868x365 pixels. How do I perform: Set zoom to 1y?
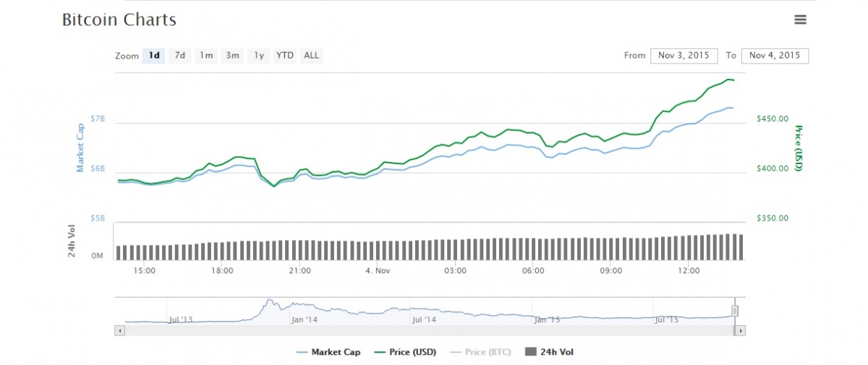(258, 56)
